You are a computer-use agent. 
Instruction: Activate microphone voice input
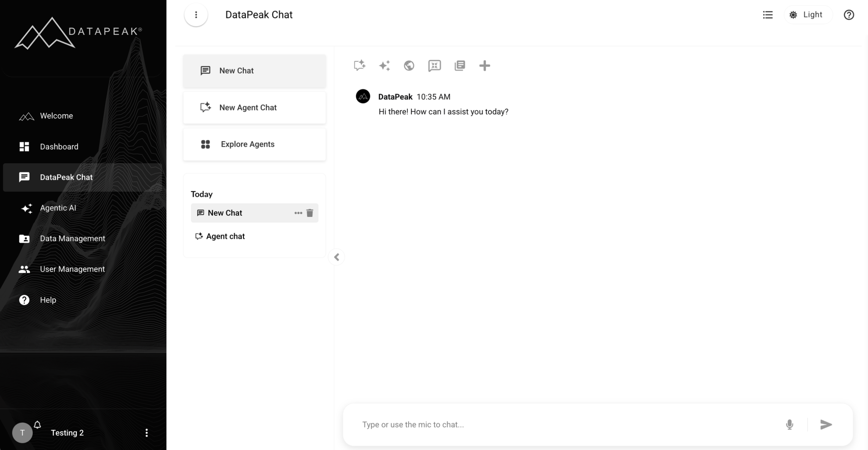789,425
